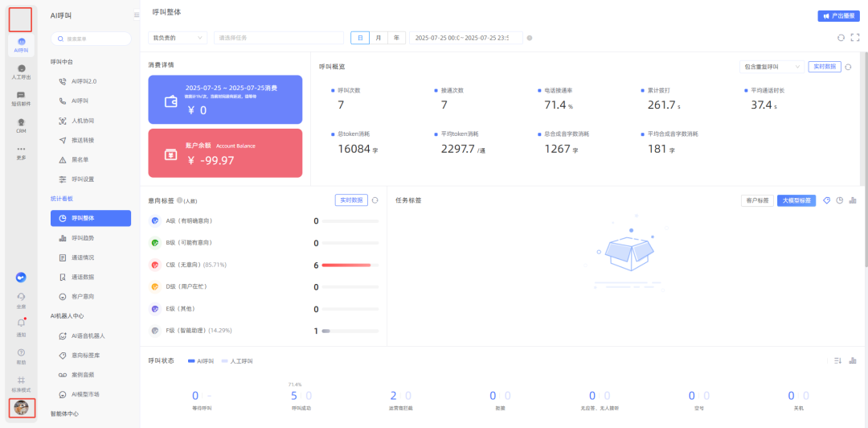The image size is (868, 428).
Task: Enter fullscreen with the expand icon
Action: (x=854, y=38)
